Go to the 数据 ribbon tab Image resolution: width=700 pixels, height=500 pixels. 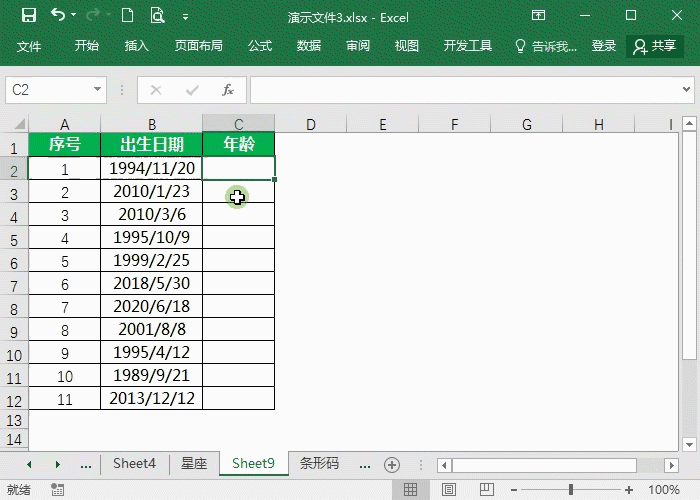(308, 46)
